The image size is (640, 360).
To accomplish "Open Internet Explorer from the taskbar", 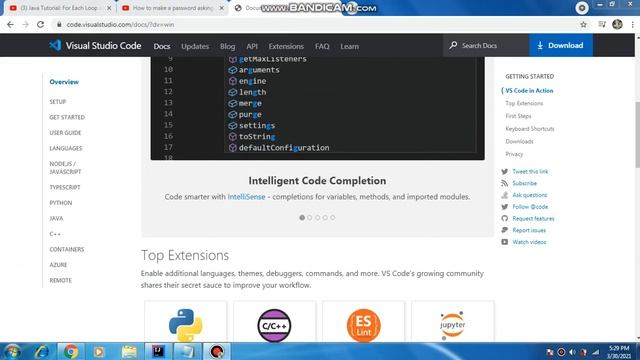I will pyautogui.click(x=42, y=351).
